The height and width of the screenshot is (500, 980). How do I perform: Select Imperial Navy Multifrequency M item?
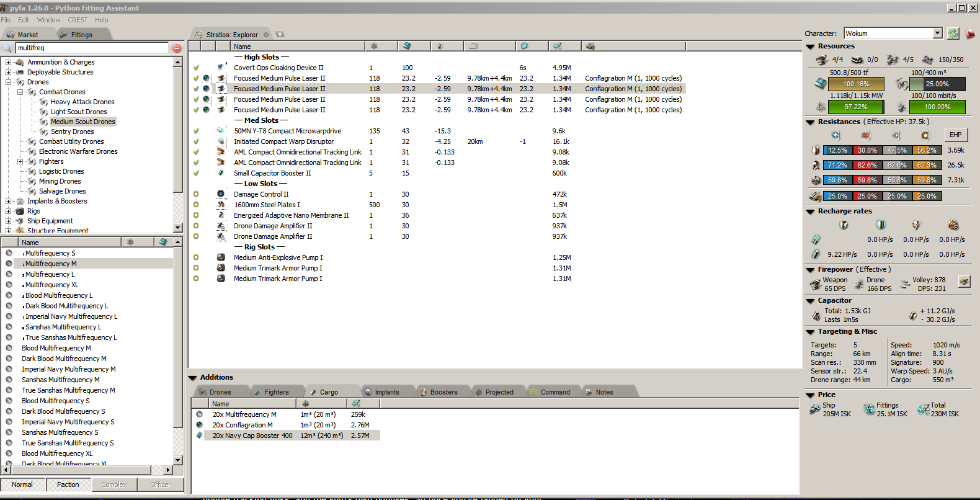pyautogui.click(x=69, y=369)
